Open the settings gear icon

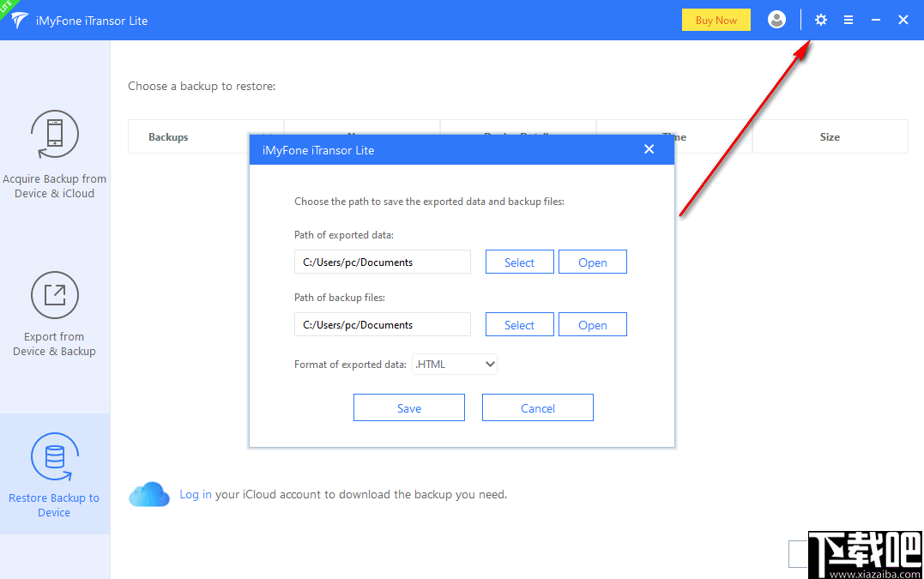click(821, 20)
